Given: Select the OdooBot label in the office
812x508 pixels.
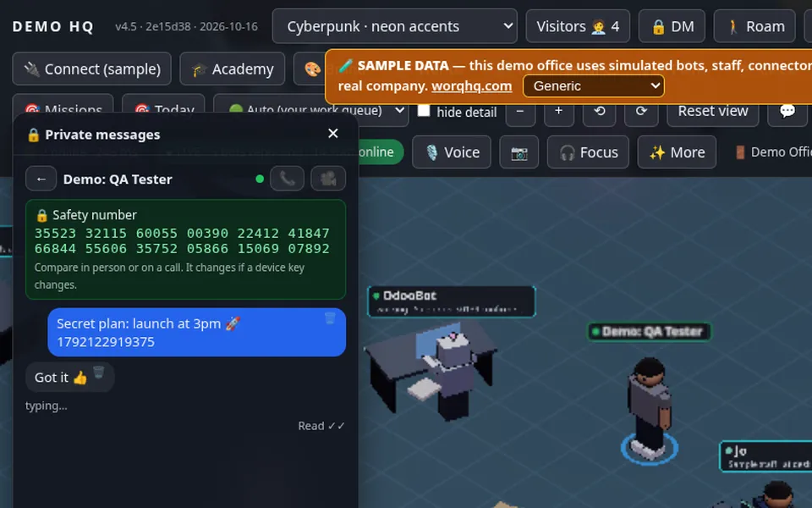Looking at the screenshot, I should 451,301.
